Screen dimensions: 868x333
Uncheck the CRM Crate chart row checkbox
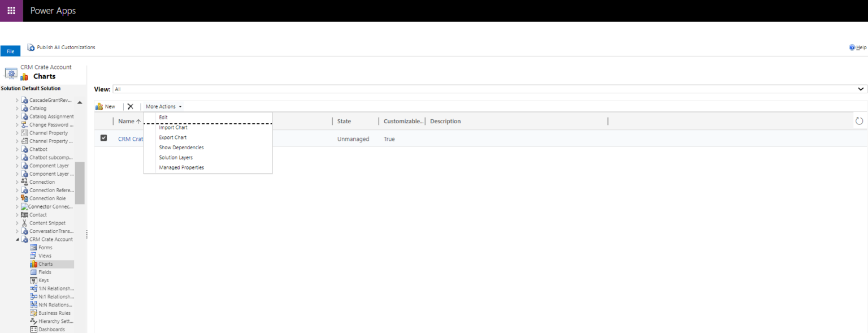tap(103, 137)
